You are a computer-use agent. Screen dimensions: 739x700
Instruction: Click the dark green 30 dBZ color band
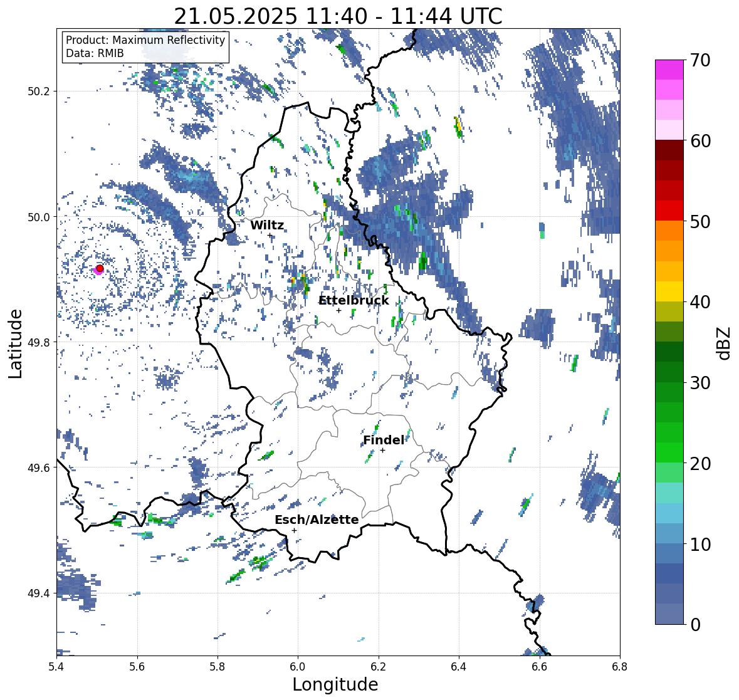[669, 372]
